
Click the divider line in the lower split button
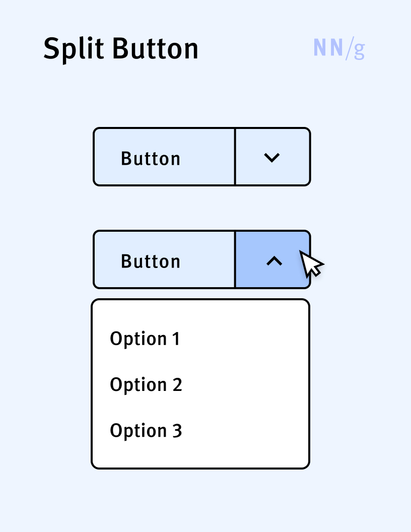tap(235, 259)
